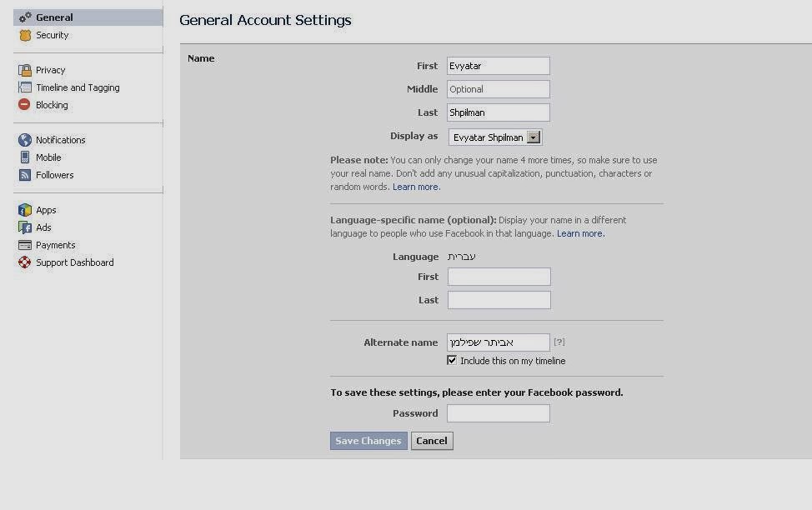Click the Timeline and Tagging icon
Image resolution: width=812 pixels, height=510 pixels.
(x=25, y=87)
